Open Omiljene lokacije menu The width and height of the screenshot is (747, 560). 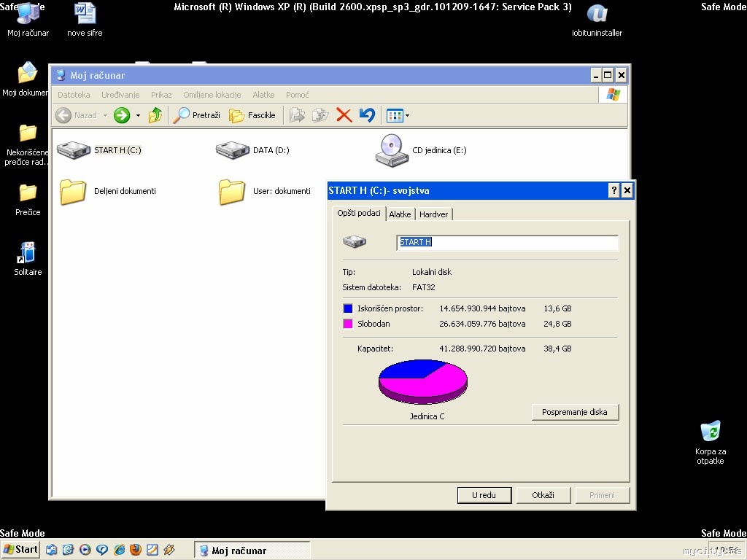pos(212,95)
